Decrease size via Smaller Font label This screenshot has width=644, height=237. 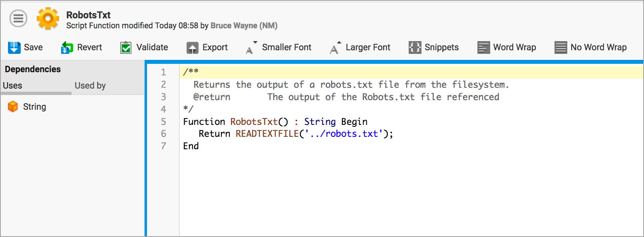286,47
